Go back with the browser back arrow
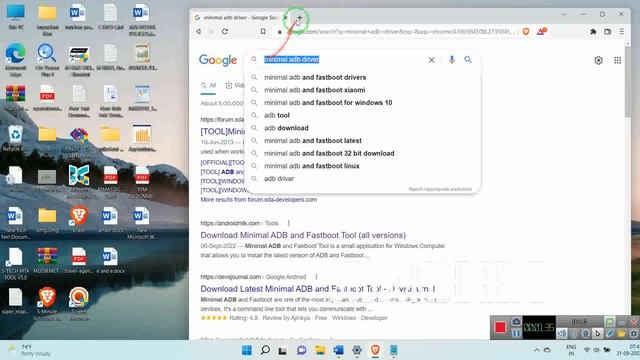The height and width of the screenshot is (360, 640). pos(198,31)
